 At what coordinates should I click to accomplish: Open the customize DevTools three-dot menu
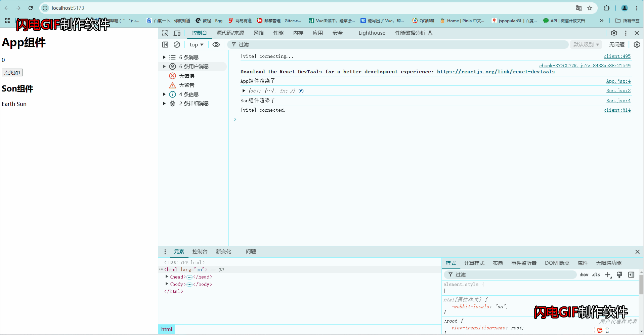coord(626,33)
